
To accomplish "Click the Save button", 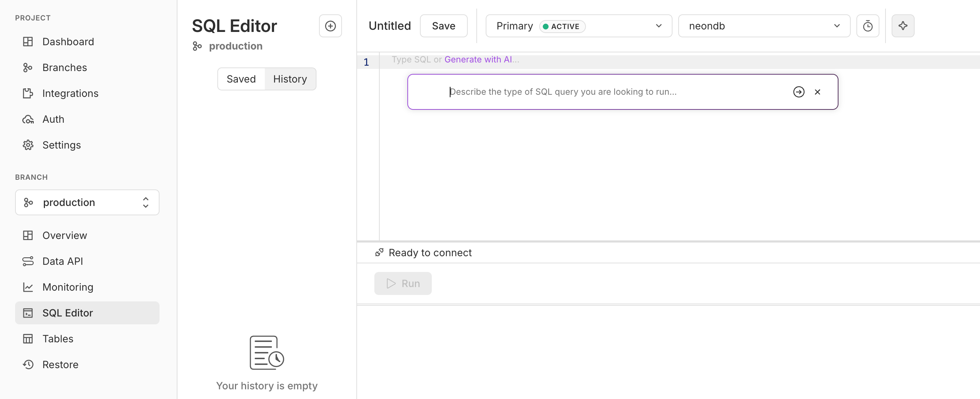I will [443, 26].
